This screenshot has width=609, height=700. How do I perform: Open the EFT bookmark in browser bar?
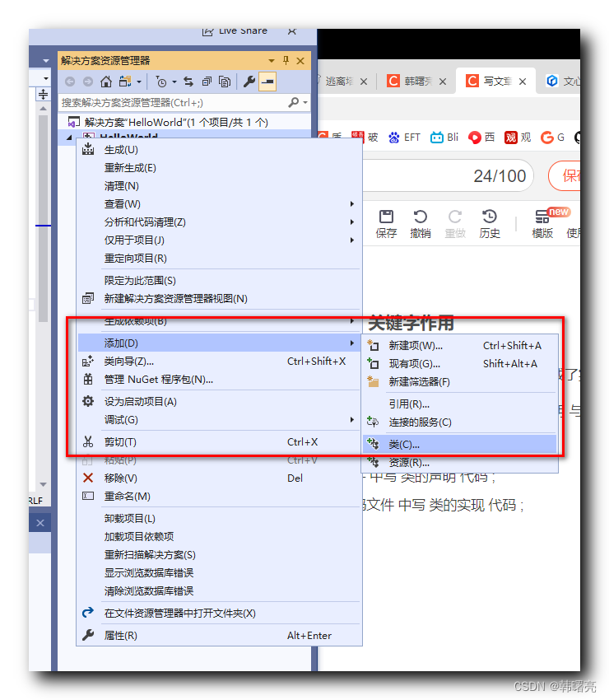tap(404, 138)
